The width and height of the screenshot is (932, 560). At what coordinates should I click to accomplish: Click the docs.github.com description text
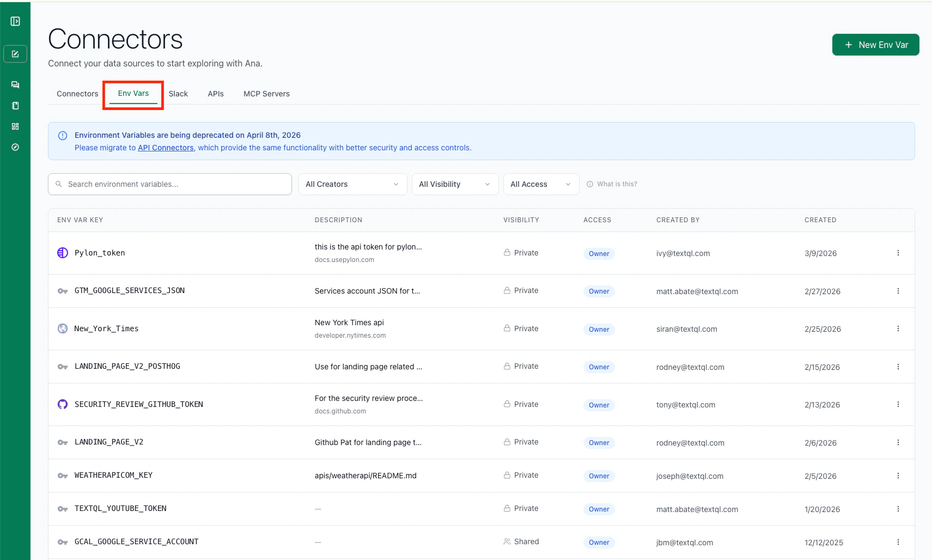[340, 411]
